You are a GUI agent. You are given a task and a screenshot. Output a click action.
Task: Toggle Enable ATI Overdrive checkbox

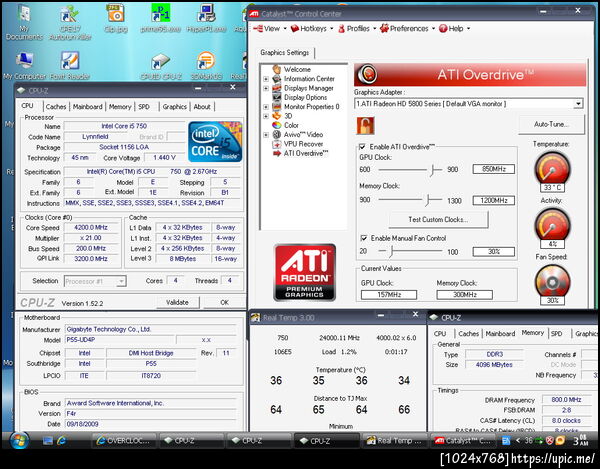click(362, 147)
